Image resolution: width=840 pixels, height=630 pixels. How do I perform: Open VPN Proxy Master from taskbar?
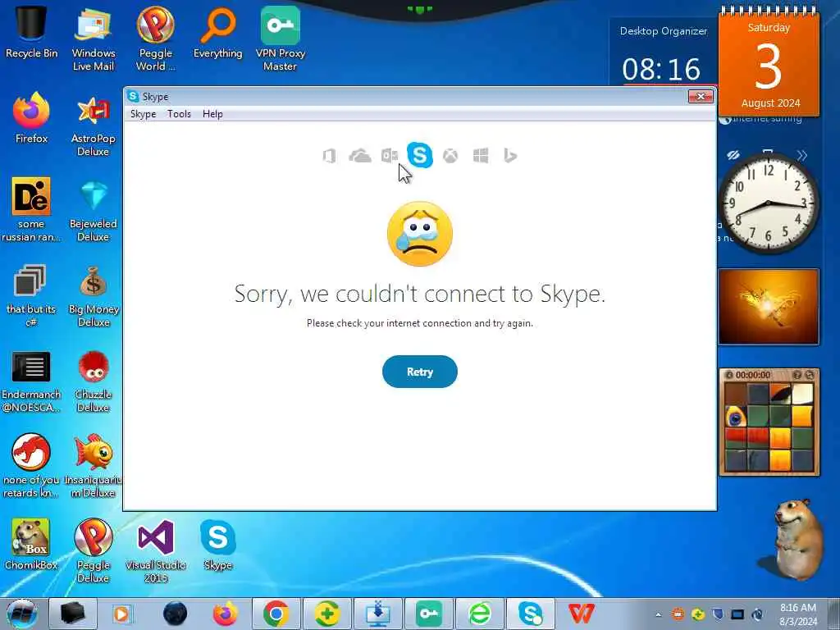click(x=428, y=614)
